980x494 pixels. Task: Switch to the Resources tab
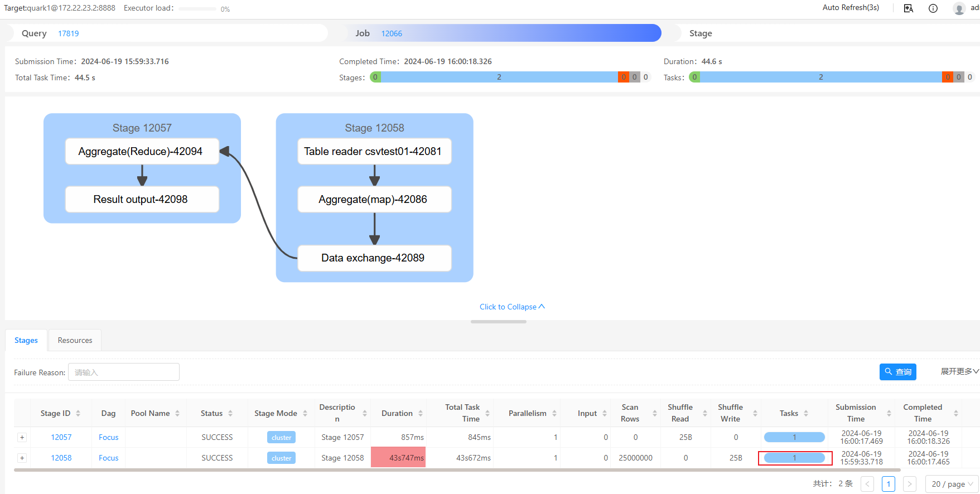click(75, 340)
